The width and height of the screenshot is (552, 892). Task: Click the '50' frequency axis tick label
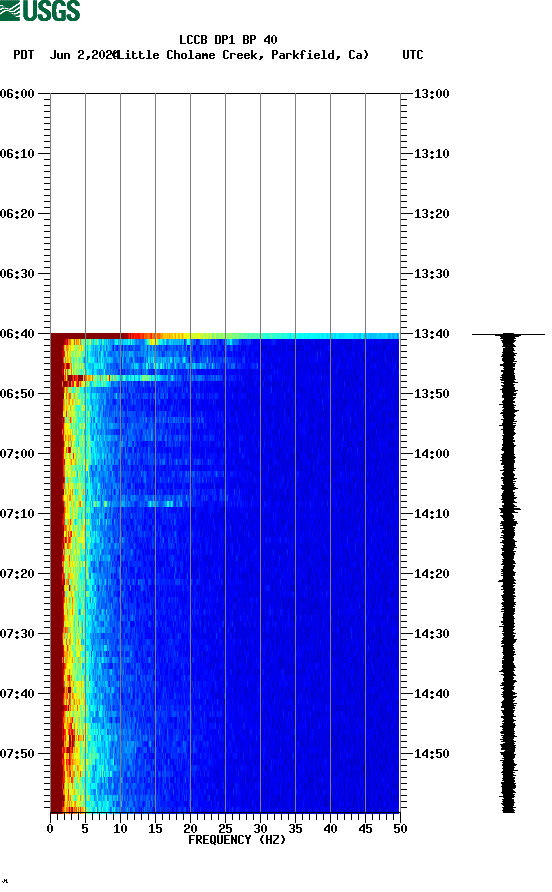[x=400, y=829]
